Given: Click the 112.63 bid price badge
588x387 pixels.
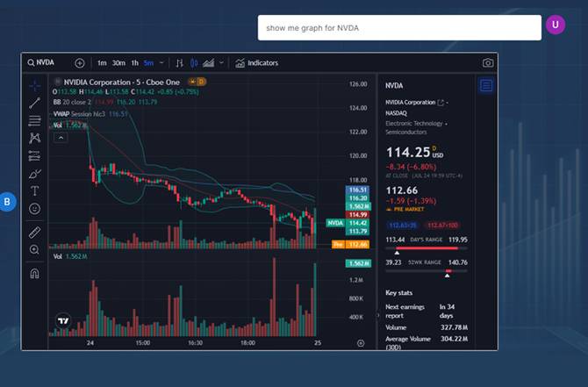Looking at the screenshot, I should (402, 226).
